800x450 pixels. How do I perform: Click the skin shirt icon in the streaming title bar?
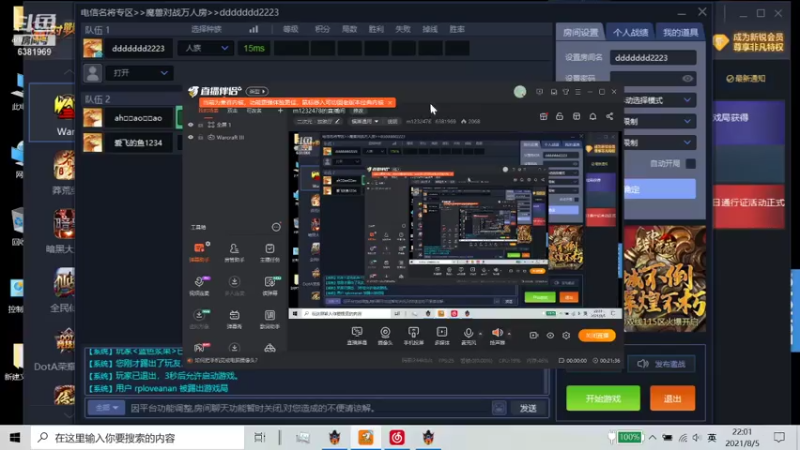click(x=566, y=92)
